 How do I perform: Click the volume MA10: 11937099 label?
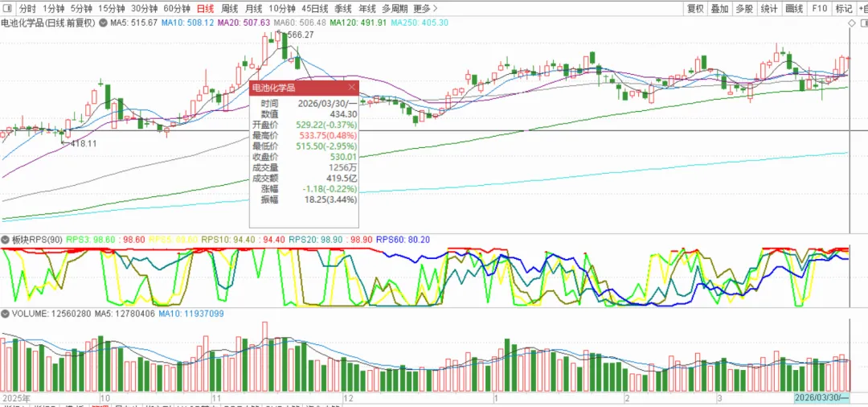point(191,314)
